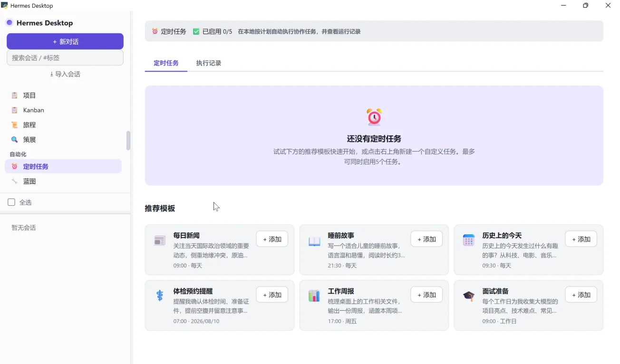Click the 推荐模板 heading
Screen dimensions: 620x364
(x=160, y=208)
